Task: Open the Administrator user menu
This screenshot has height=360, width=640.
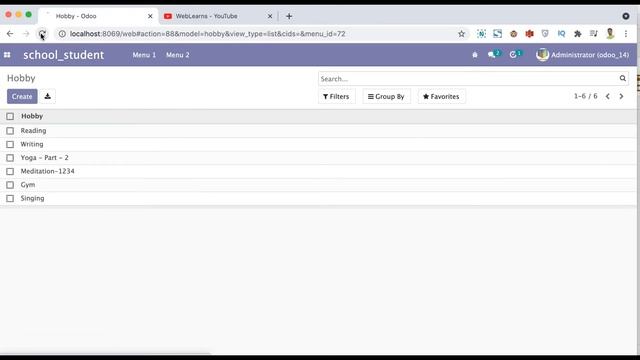Action: pyautogui.click(x=582, y=55)
